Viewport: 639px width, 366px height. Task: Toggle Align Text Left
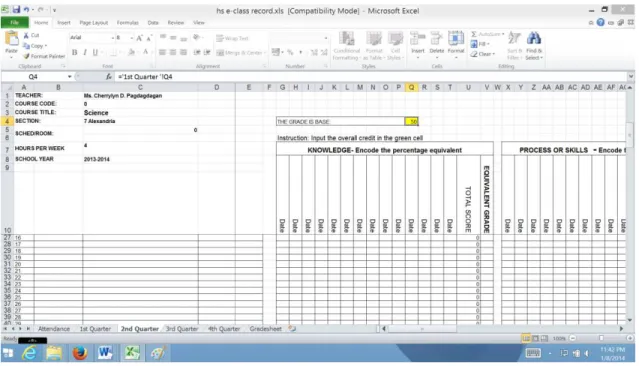(x=162, y=52)
